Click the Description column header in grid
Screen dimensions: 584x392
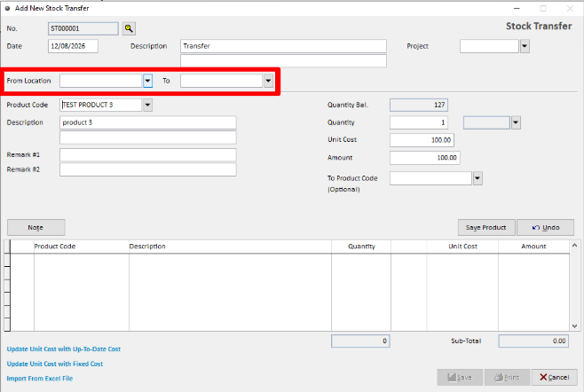click(x=230, y=247)
